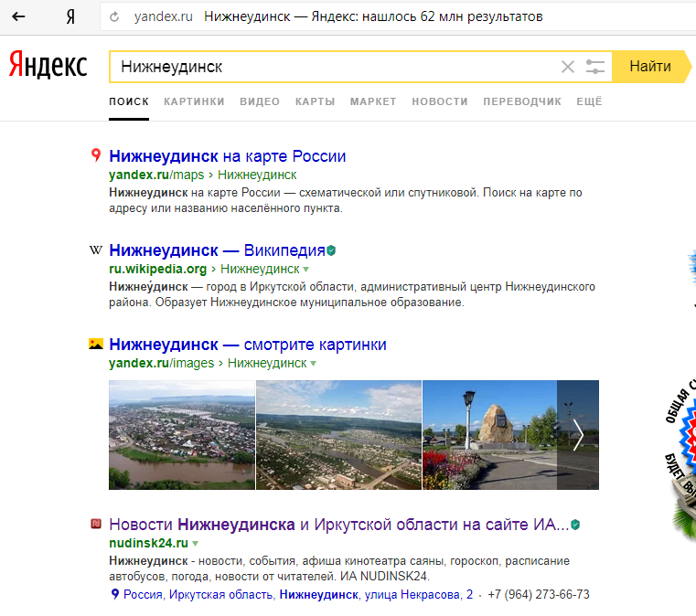Go to the НОВОСТИ tab

439,101
